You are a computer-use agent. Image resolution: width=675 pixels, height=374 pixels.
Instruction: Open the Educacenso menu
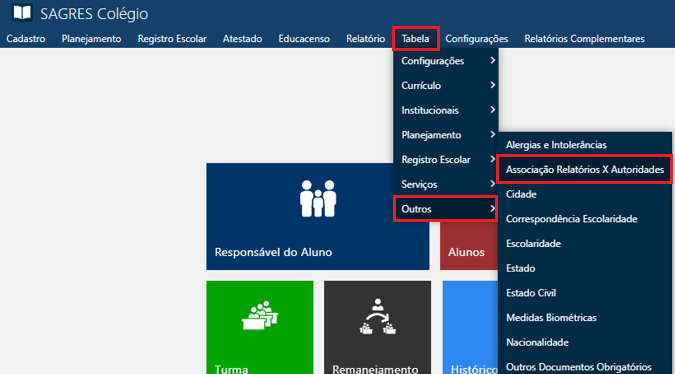click(304, 39)
